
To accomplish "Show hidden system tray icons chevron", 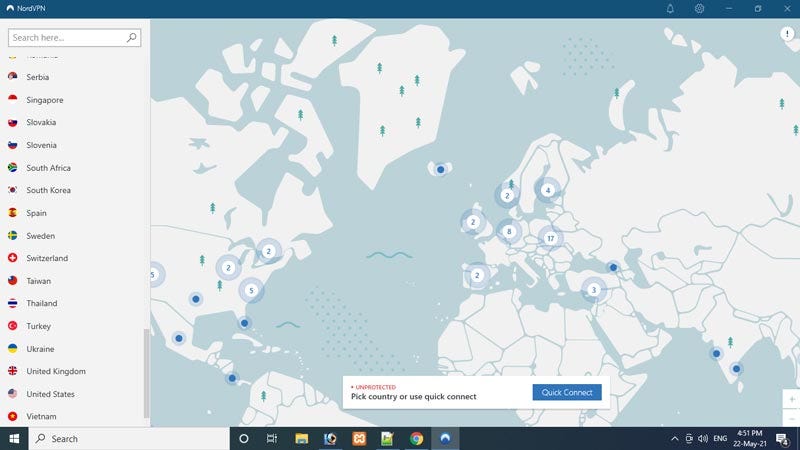I will 674,438.
